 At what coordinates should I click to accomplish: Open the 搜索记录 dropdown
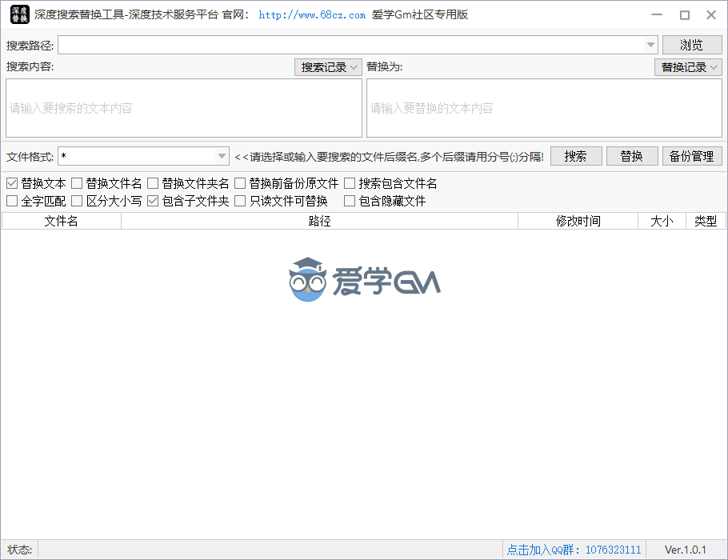328,67
